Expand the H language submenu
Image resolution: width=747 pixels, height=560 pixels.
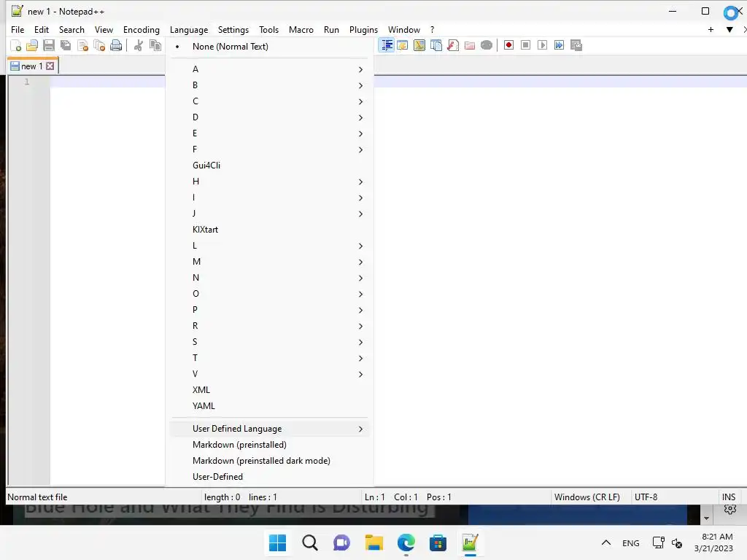269,182
